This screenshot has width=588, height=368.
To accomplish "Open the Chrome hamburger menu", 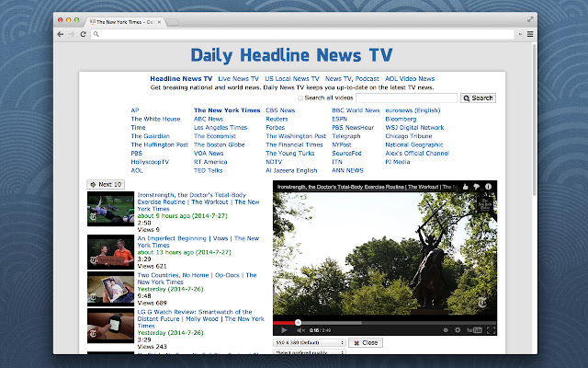I will click(530, 34).
